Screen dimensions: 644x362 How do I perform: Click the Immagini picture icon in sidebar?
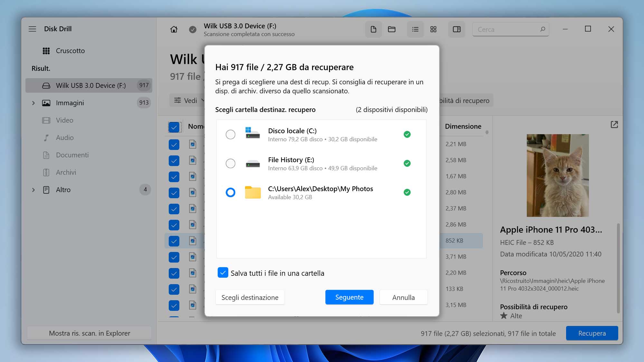(46, 103)
